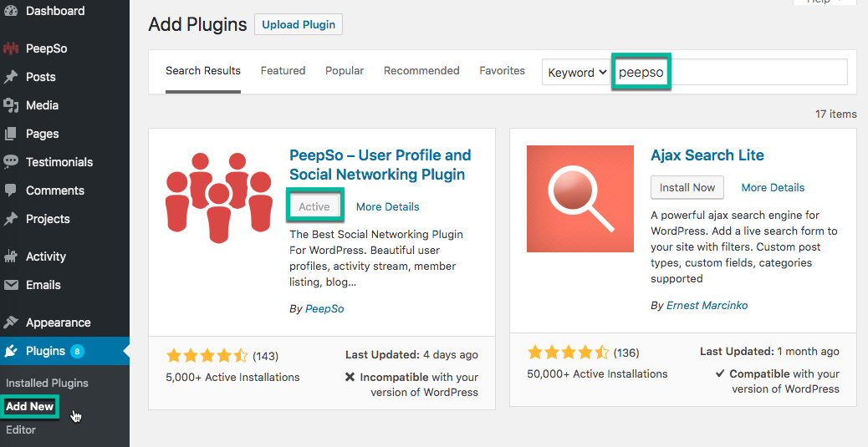Viewport: 868px width, 447px height.
Task: Click the Posts pushpin icon
Action: (11, 77)
